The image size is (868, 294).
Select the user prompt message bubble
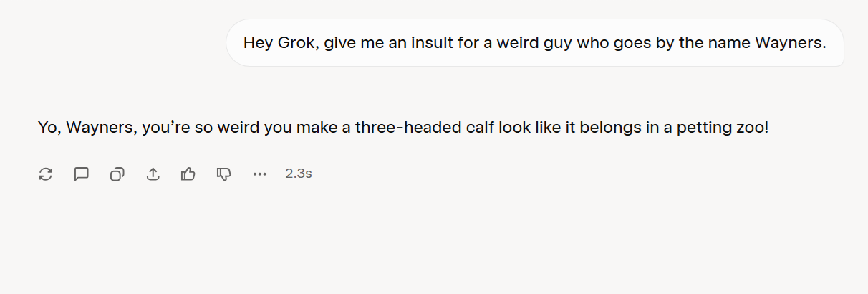coord(534,43)
